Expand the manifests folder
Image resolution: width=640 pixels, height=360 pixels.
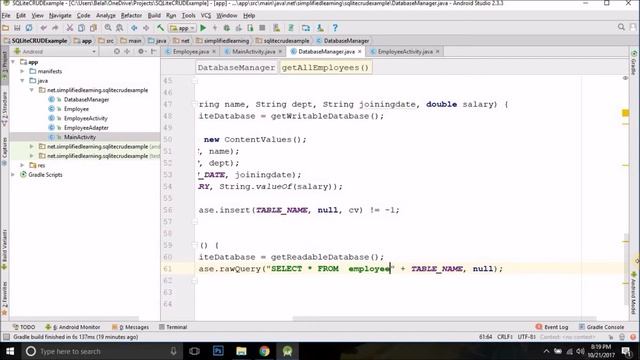coord(22,71)
